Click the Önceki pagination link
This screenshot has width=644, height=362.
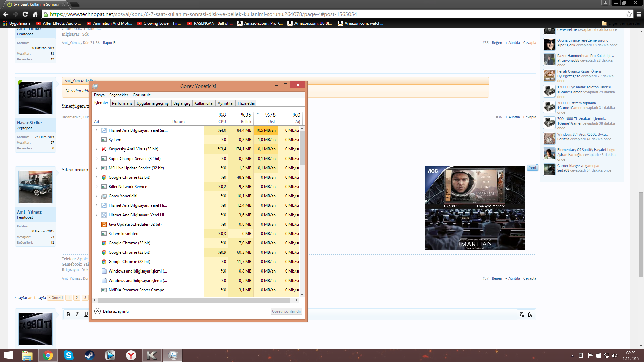point(56,298)
